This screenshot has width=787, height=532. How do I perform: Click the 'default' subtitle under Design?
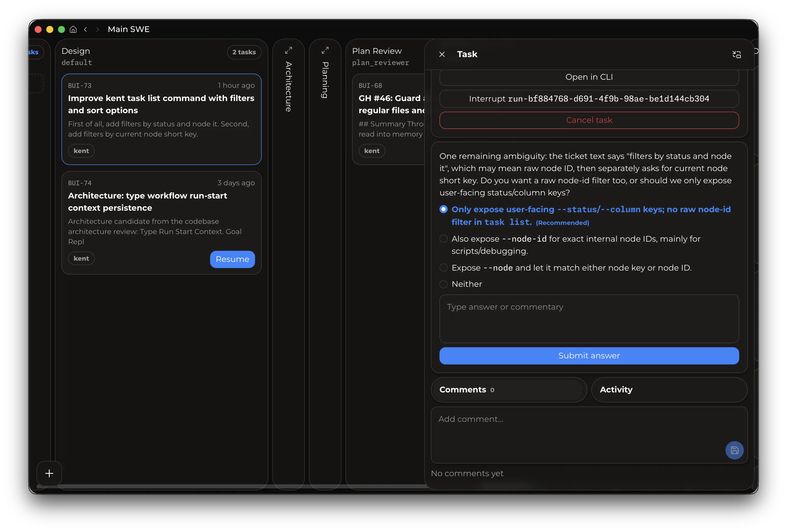pyautogui.click(x=77, y=63)
